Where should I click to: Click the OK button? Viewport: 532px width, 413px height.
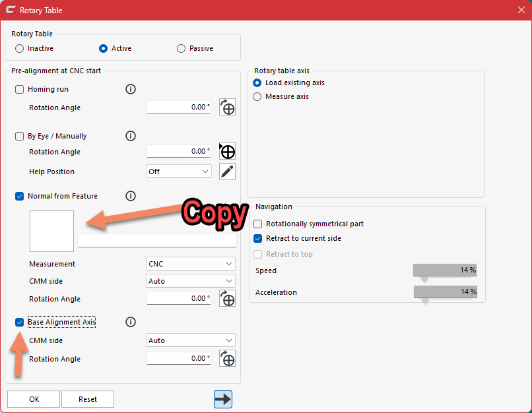coord(34,399)
